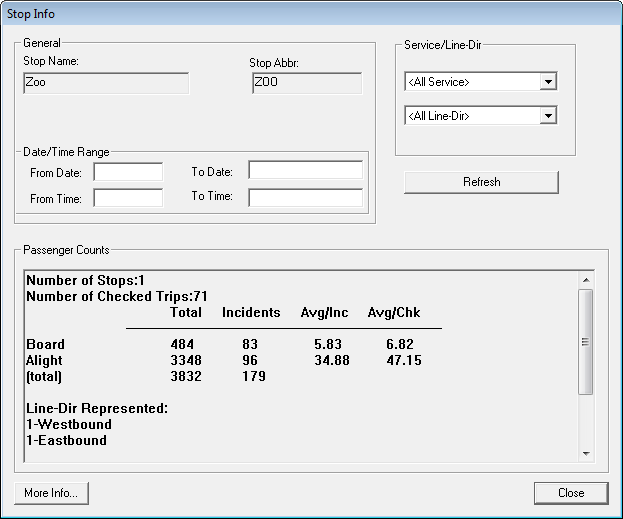The image size is (623, 519).
Task: Close the Stop Info dialog
Action: pyautogui.click(x=571, y=493)
